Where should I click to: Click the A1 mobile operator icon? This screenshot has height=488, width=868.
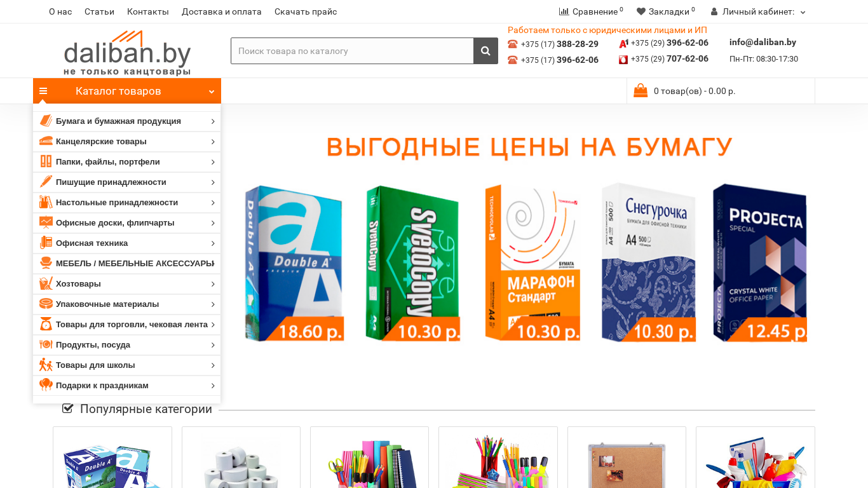(623, 43)
